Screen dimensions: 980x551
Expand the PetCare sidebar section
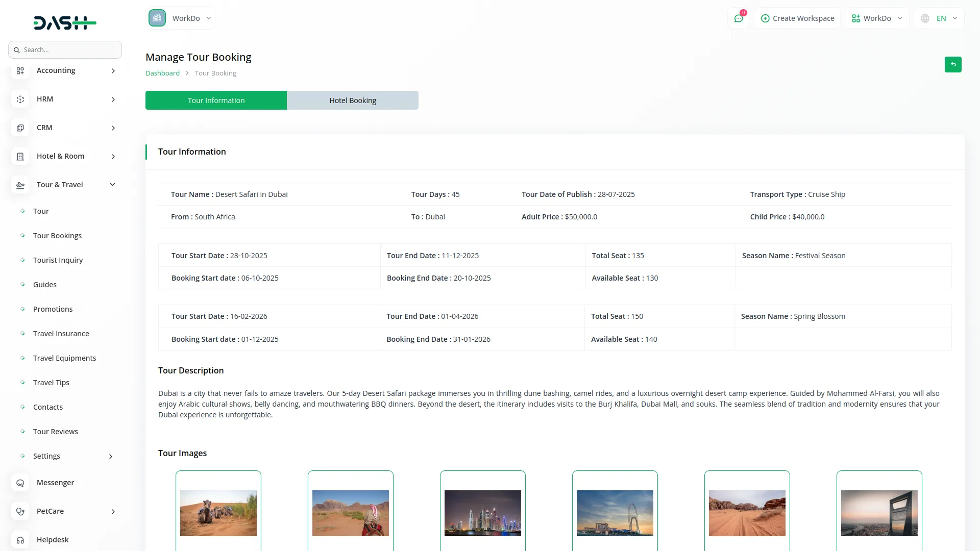[x=50, y=511]
